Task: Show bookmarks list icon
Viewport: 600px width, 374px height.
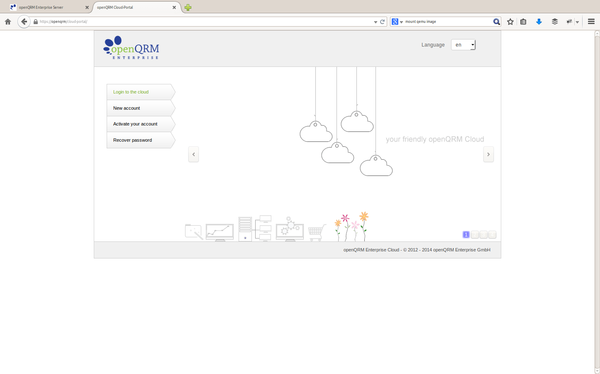Action: (523, 22)
